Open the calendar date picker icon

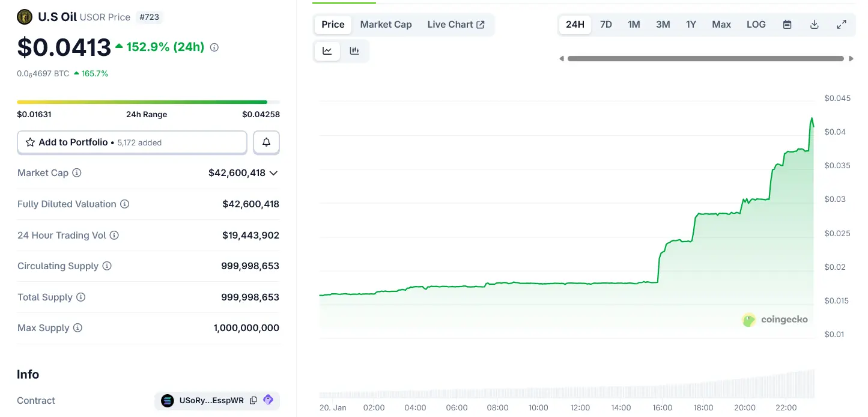tap(787, 24)
